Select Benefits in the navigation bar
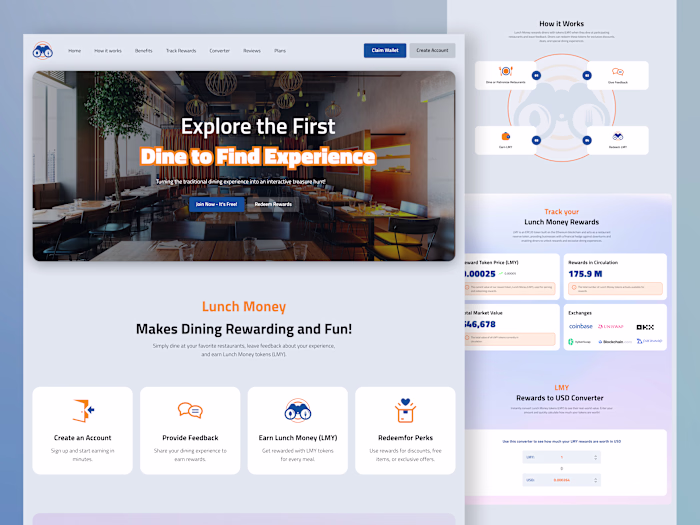This screenshot has height=525, width=700. point(143,51)
